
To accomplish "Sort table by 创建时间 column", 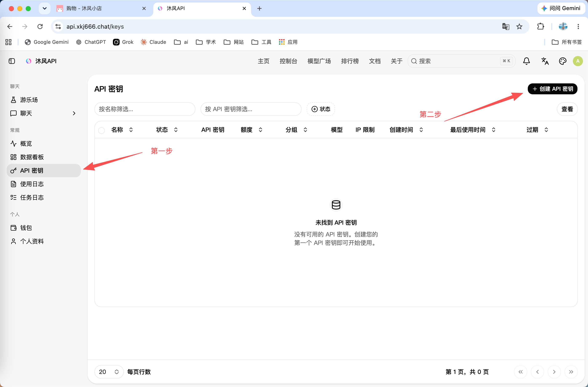I will coord(406,130).
